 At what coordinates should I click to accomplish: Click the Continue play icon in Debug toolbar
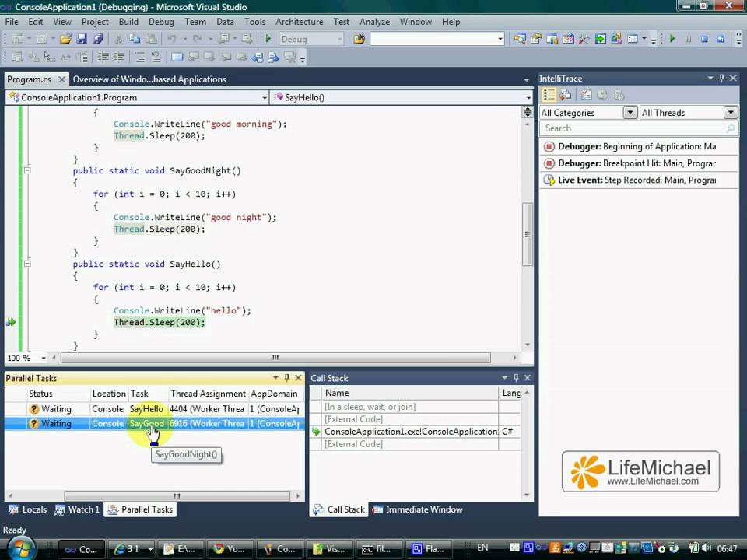click(672, 39)
